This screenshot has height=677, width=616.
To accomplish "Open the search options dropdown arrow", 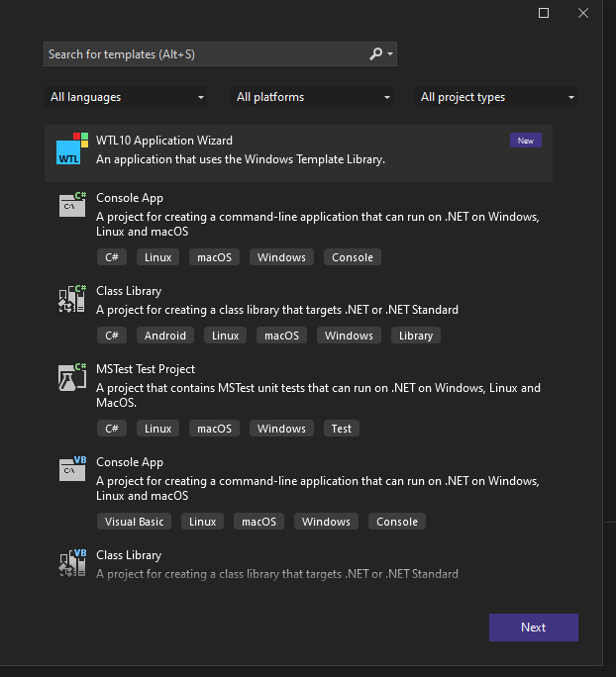I will (x=390, y=54).
